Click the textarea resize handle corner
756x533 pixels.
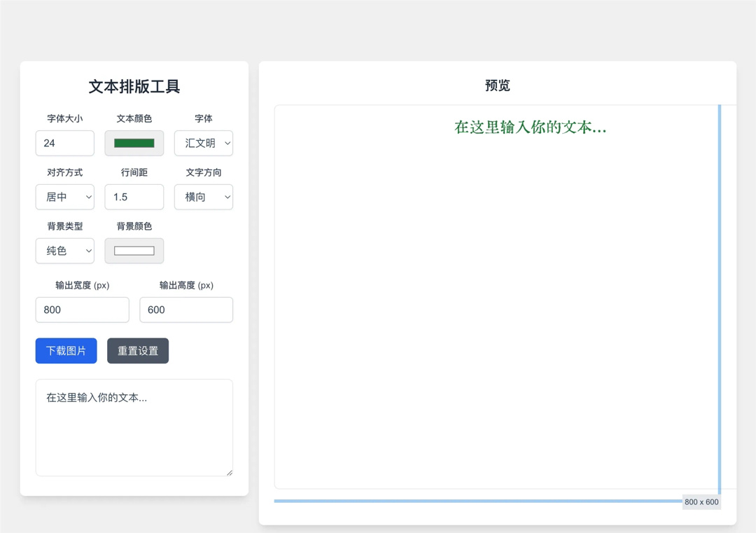coord(230,473)
